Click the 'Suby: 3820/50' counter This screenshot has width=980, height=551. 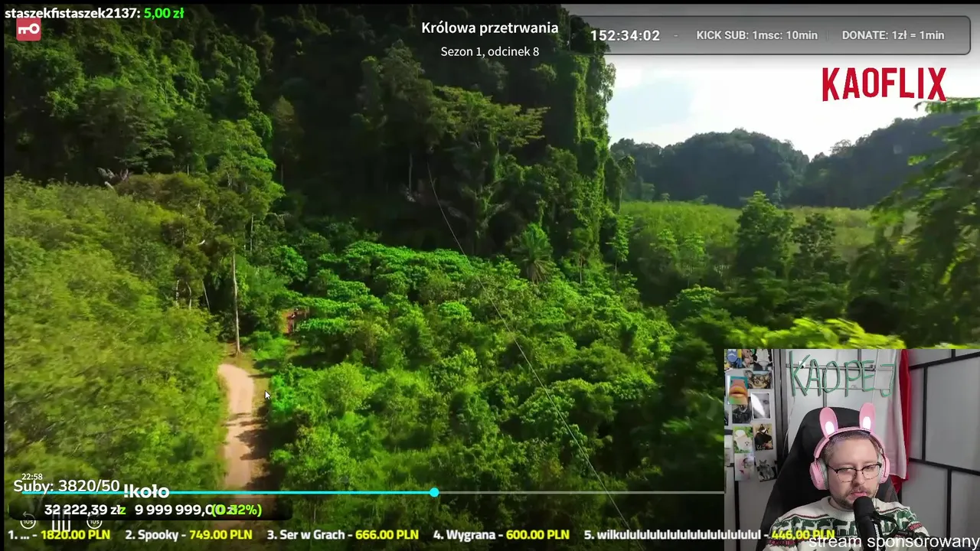[x=67, y=486]
